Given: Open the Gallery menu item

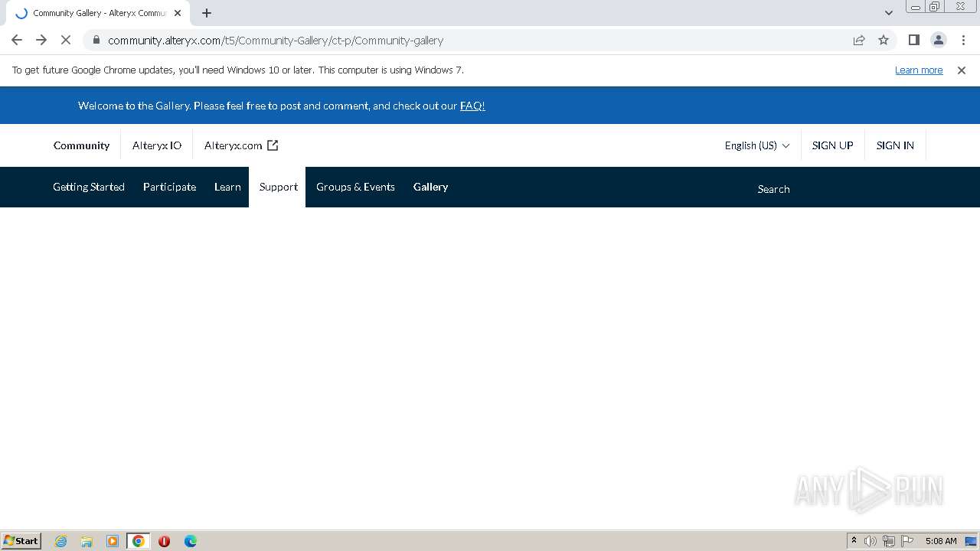Looking at the screenshot, I should click(430, 187).
